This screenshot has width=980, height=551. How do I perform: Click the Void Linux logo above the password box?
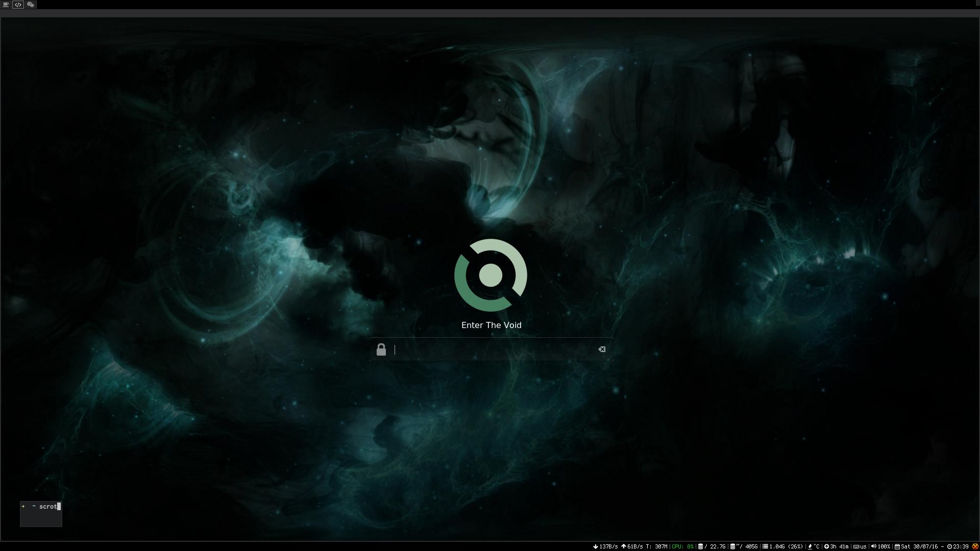point(491,275)
